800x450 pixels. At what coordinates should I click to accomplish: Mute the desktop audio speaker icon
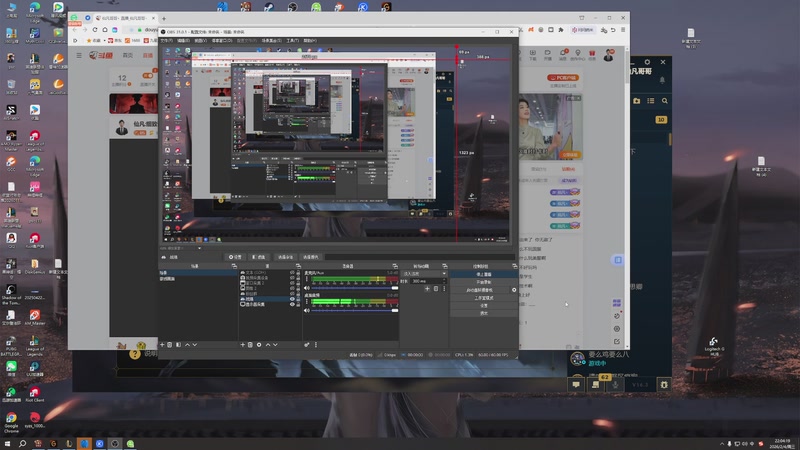(307, 310)
